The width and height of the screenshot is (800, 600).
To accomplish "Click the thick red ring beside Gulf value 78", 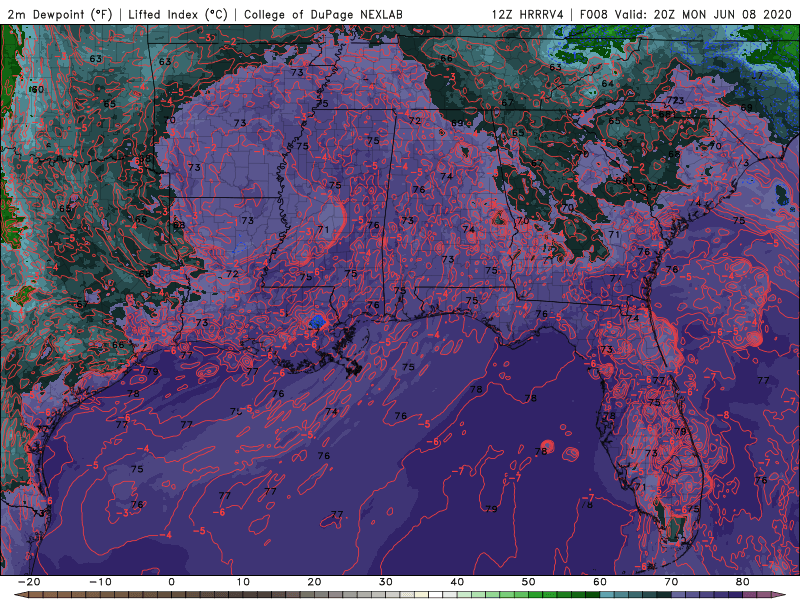I will click(x=547, y=446).
